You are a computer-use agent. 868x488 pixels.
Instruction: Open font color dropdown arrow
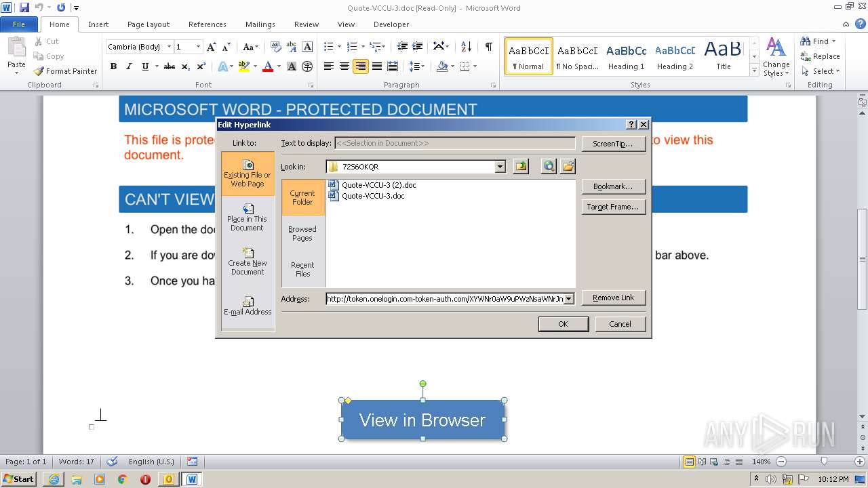(279, 66)
